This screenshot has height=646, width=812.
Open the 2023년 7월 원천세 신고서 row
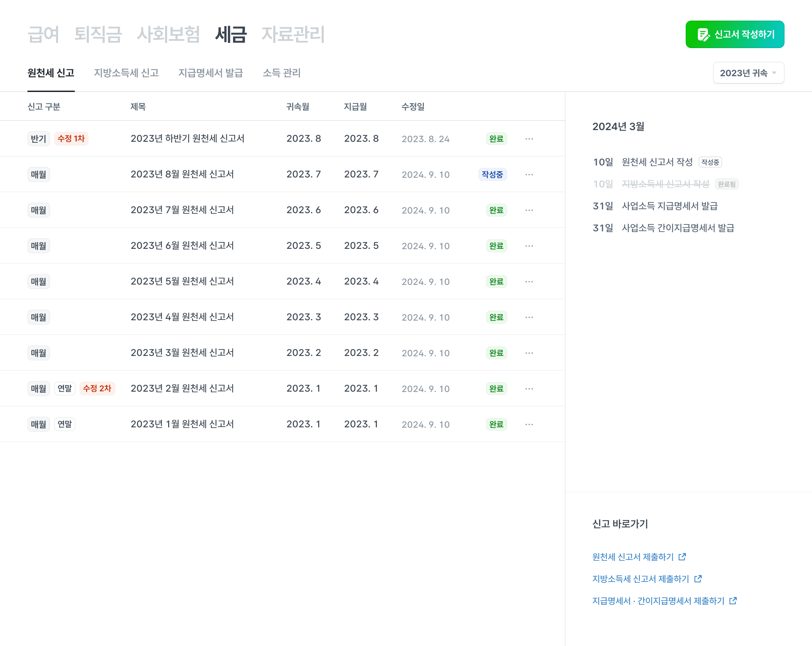[x=182, y=210]
